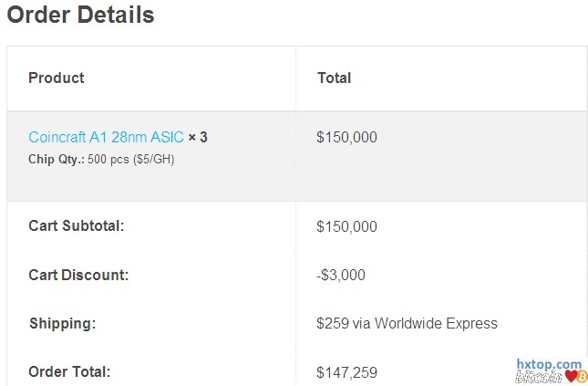Click the $259 via Worldwide Express text
This screenshot has height=386, width=588.
coord(407,323)
